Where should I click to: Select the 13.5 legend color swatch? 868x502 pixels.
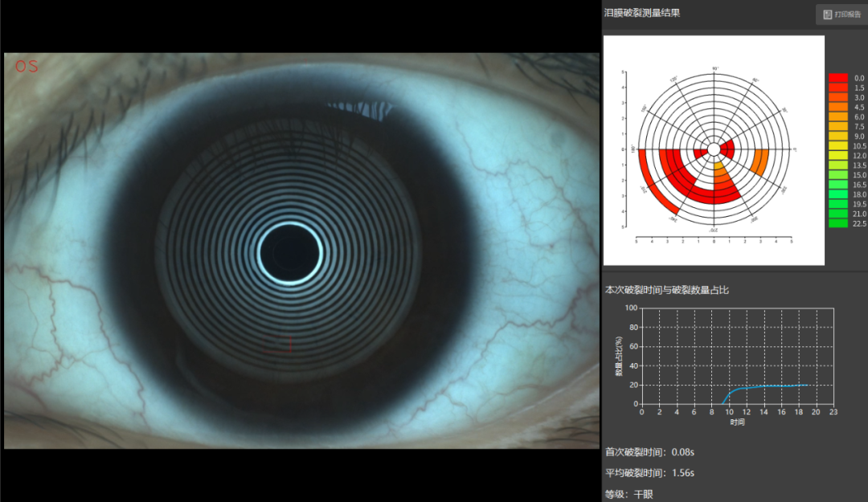(838, 165)
